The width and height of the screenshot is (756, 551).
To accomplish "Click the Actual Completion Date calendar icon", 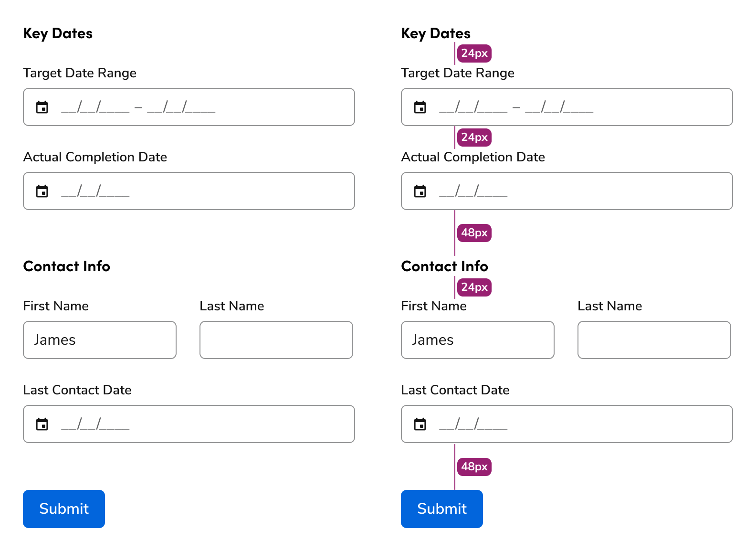I will coord(42,191).
